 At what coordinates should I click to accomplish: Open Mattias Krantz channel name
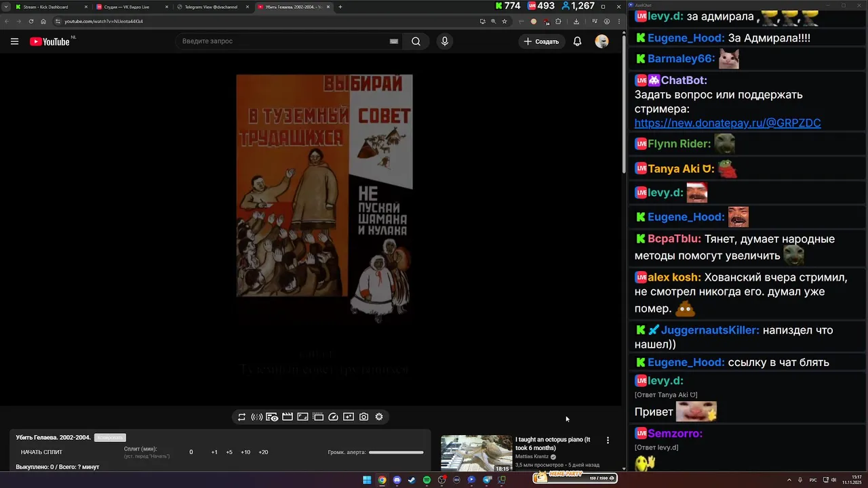pos(532,457)
